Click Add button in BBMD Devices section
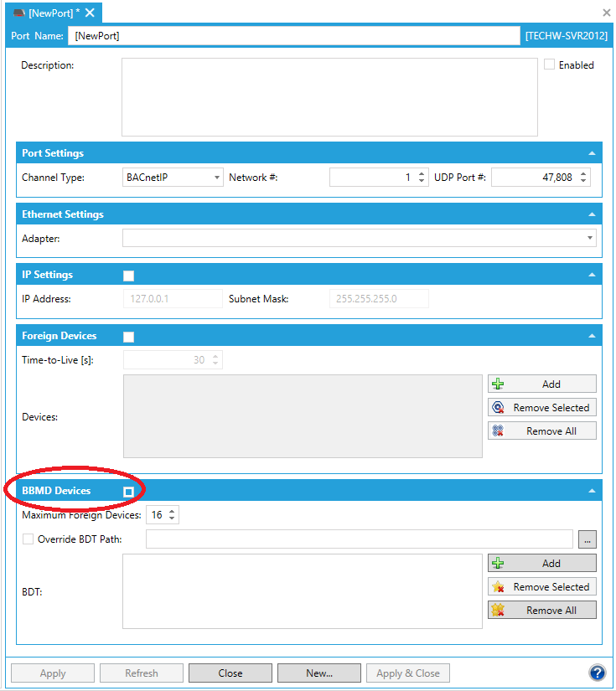Viewport: 616px width, 691px height. tap(541, 564)
